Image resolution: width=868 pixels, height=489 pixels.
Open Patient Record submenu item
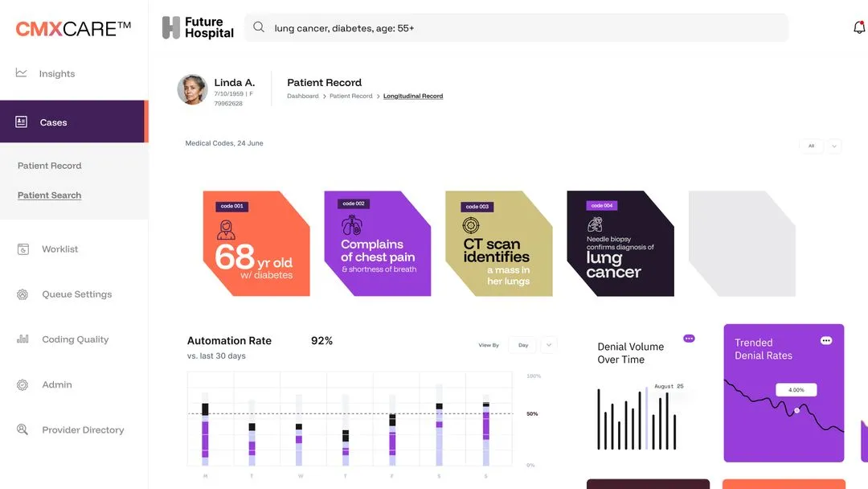[50, 166]
